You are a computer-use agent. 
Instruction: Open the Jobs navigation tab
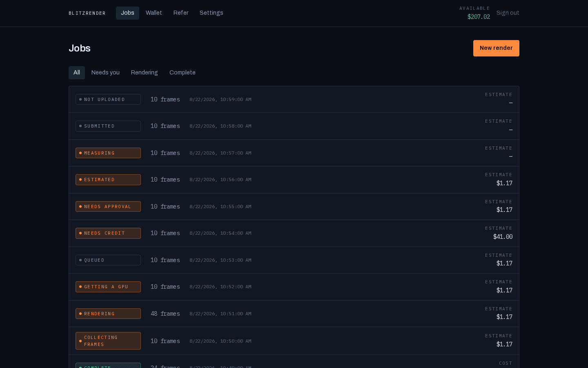[x=127, y=13]
